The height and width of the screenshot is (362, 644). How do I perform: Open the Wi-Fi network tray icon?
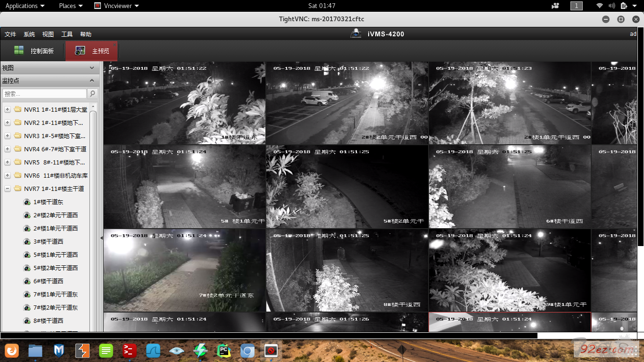tap(600, 6)
